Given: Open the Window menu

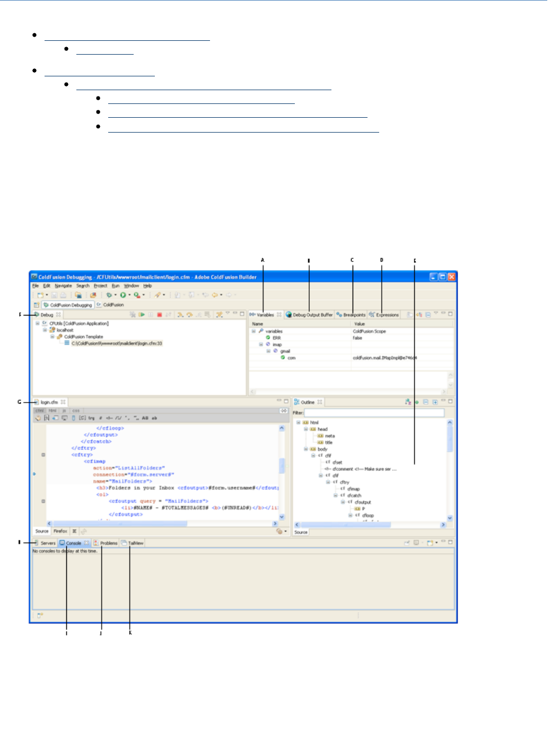Looking at the screenshot, I should coord(132,285).
